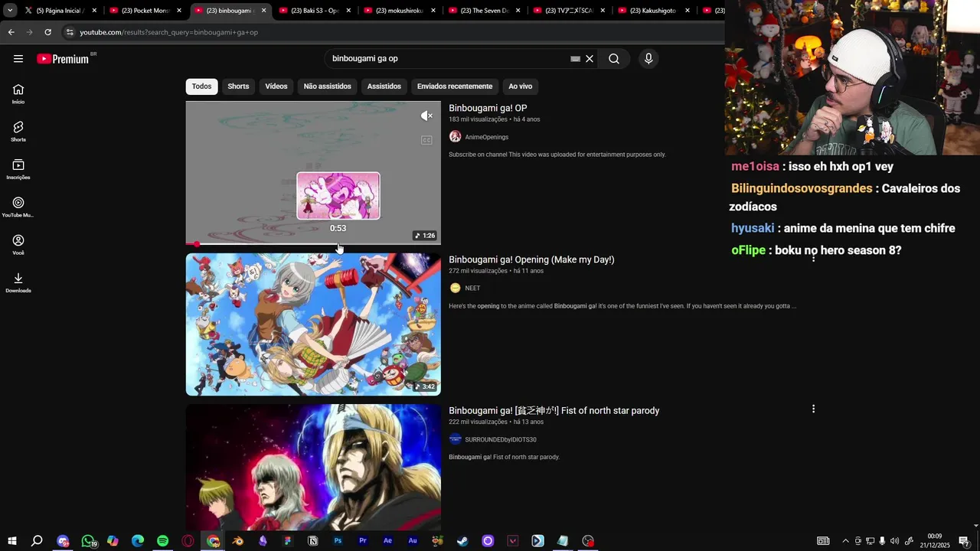Open Binbougami ga! Opening (Make my Day!) title
This screenshot has height=551, width=980.
coord(531,260)
